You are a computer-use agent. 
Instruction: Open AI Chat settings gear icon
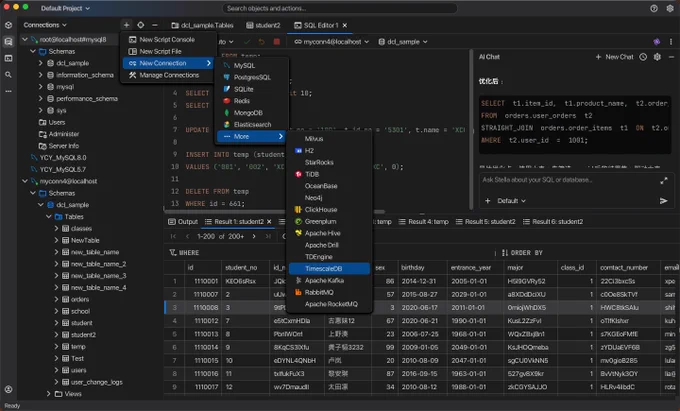point(657,57)
